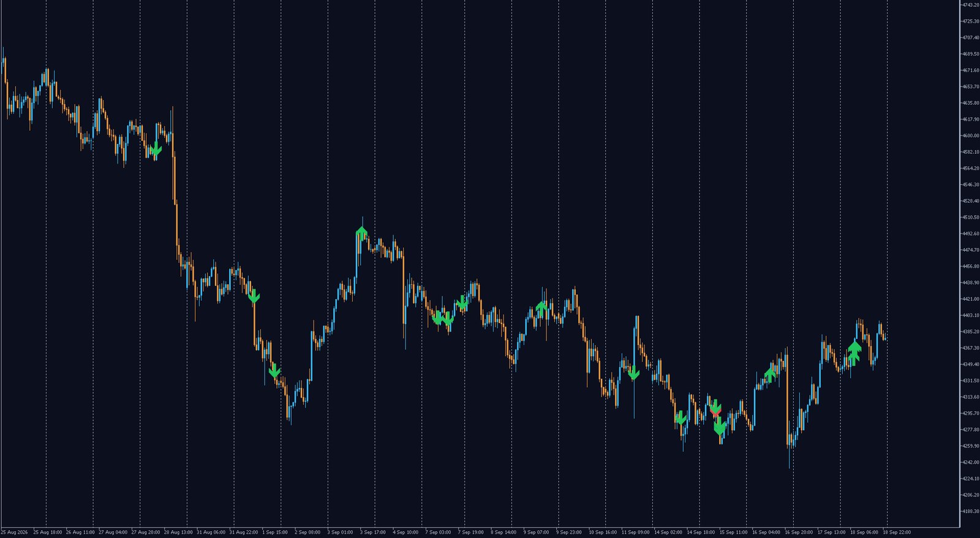Click the 17 Sep 13:00 time axis label

(831, 532)
